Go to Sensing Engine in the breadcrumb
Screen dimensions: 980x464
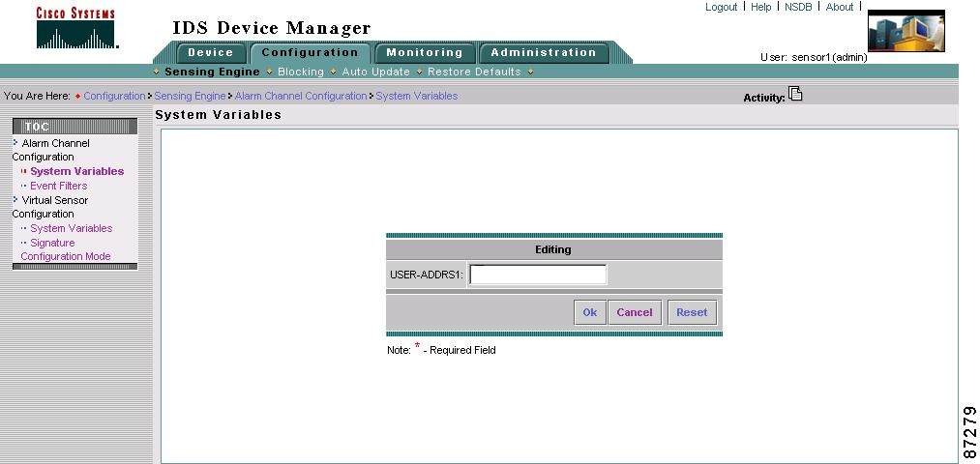tap(190, 96)
